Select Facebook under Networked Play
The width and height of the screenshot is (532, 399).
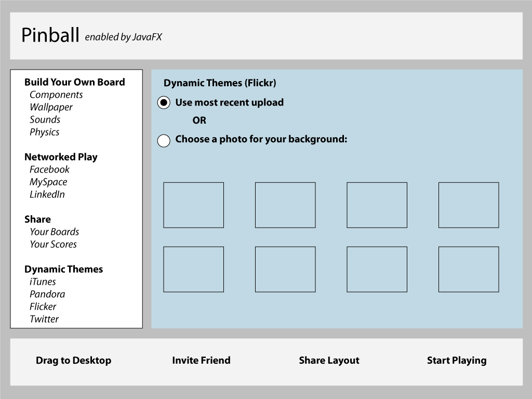(49, 169)
